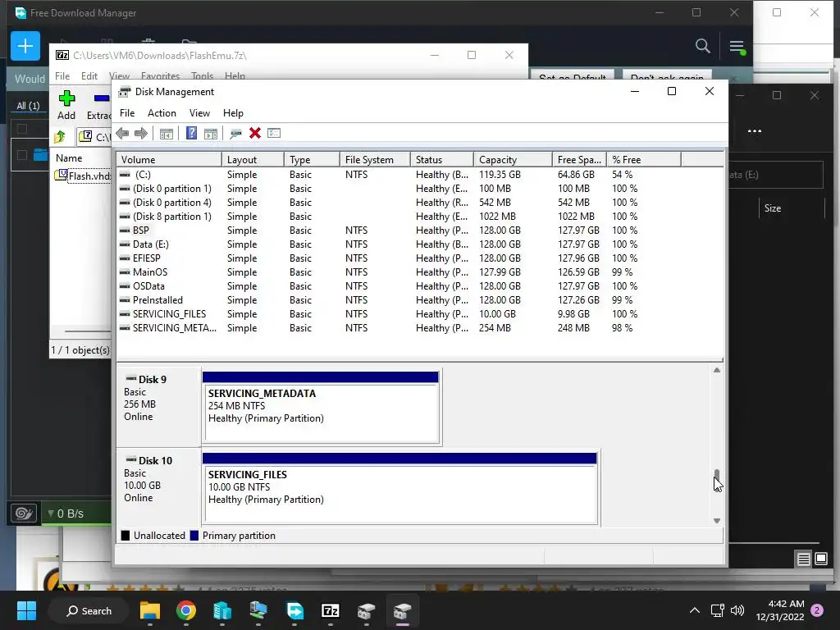
Task: Select the Disk 9 label box
Action: (158, 407)
